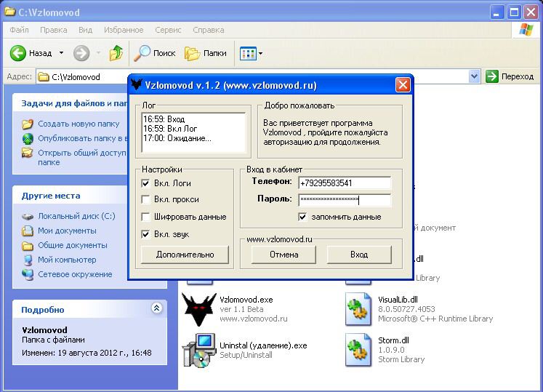Viewport: 543px width, 392px height.
Task: Collapse the Другие места panel header
Action: [x=71, y=196]
